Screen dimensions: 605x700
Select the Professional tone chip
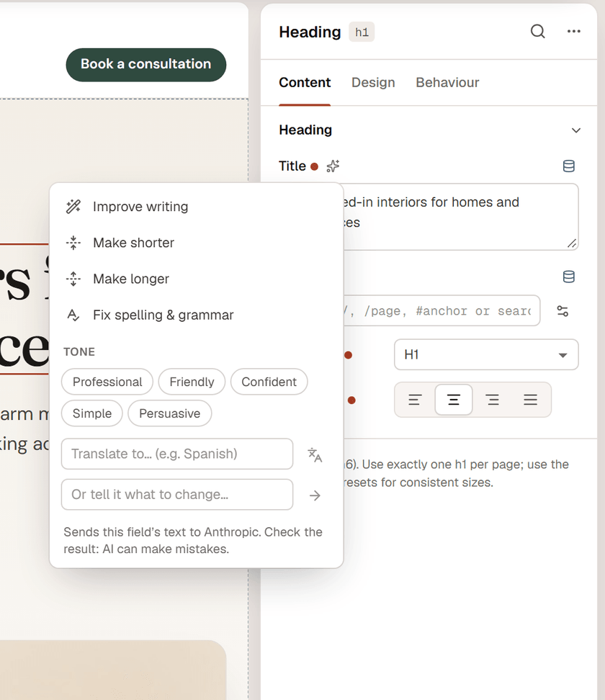coord(107,382)
